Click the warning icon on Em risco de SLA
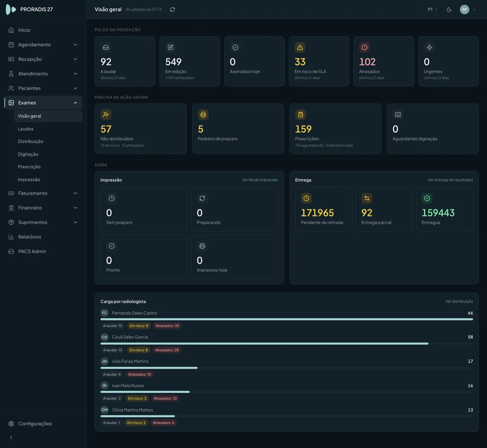 pyautogui.click(x=300, y=47)
